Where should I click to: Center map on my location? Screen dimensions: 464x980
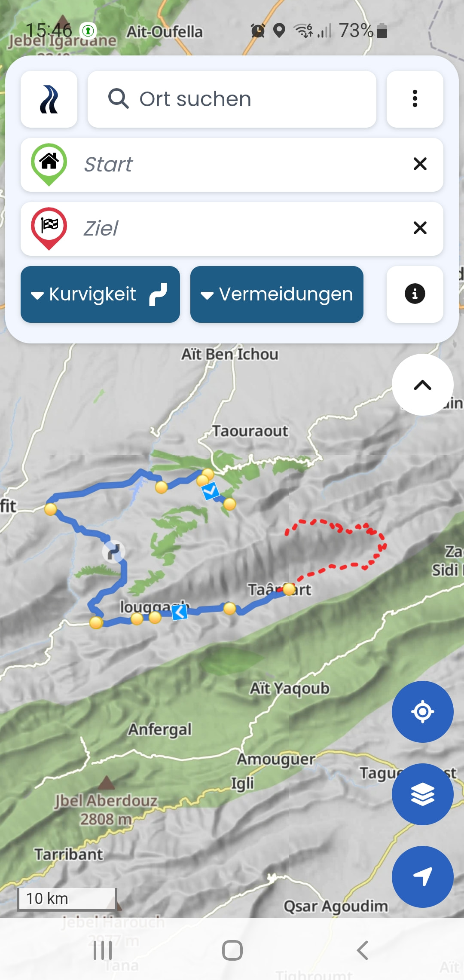pyautogui.click(x=422, y=712)
